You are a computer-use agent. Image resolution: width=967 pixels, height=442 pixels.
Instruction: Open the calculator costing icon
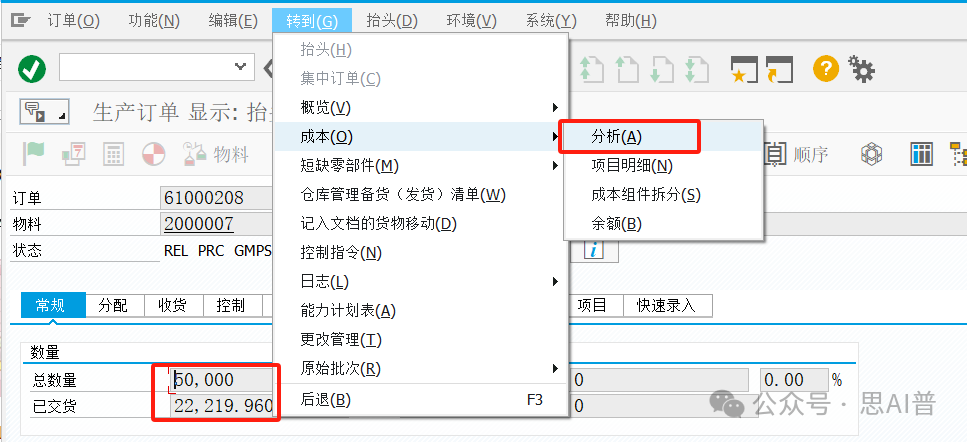tap(113, 154)
